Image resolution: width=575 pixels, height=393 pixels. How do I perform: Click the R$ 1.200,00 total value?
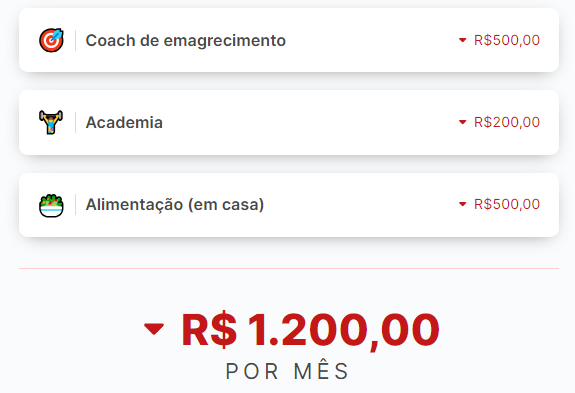click(310, 330)
